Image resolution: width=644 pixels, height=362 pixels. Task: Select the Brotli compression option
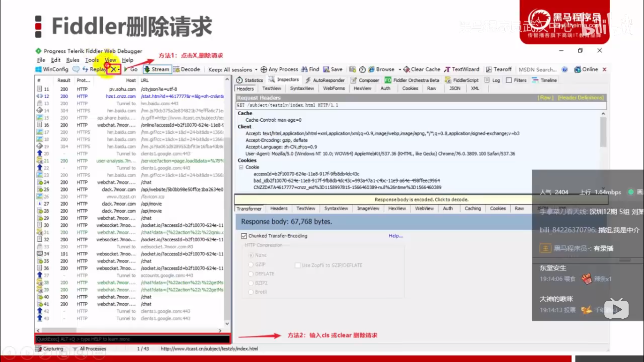[x=251, y=292]
